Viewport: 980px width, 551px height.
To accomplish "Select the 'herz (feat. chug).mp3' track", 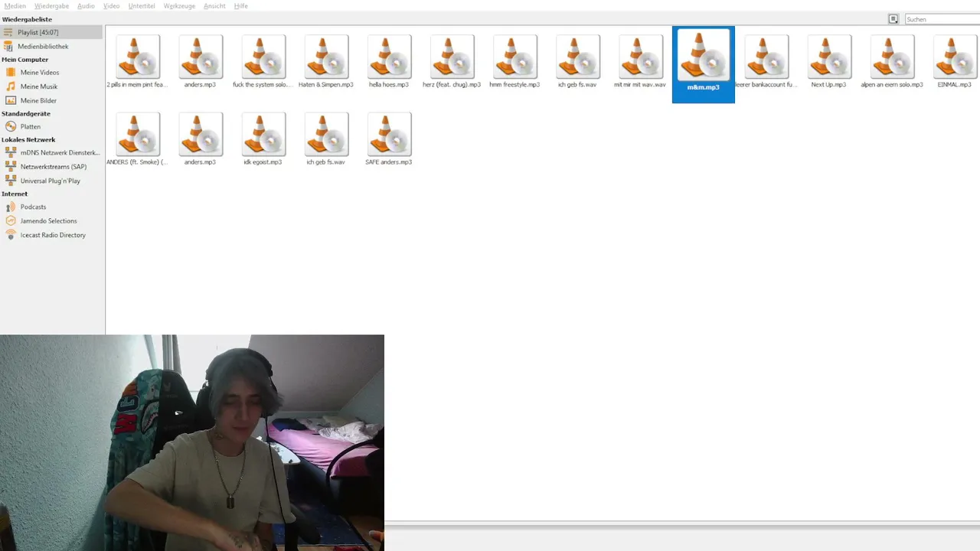I will tap(451, 62).
